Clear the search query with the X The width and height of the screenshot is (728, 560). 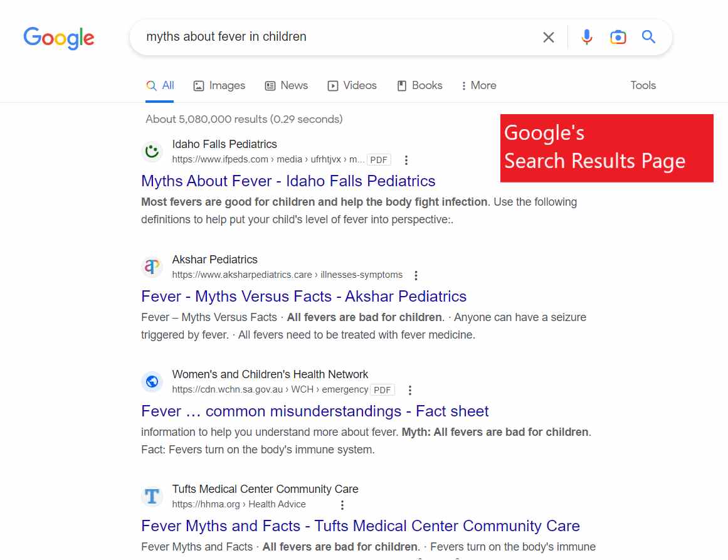click(548, 37)
